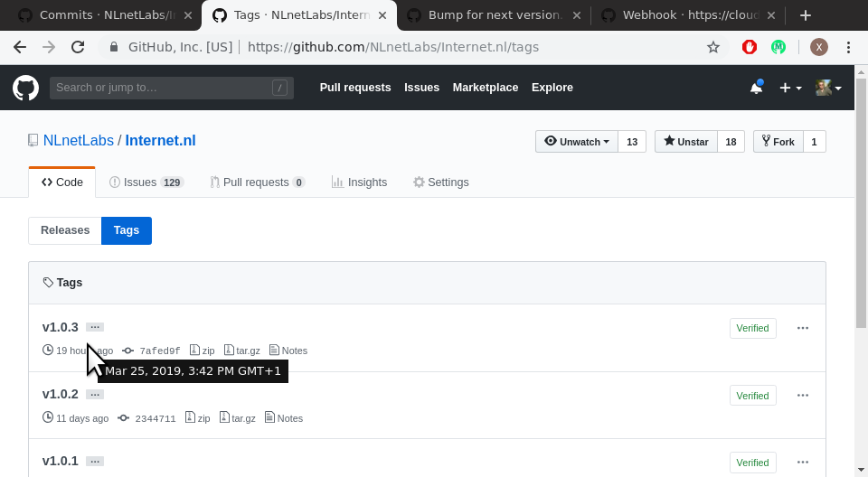
Task: Open Notes for v1.0.2
Action: coord(284,418)
